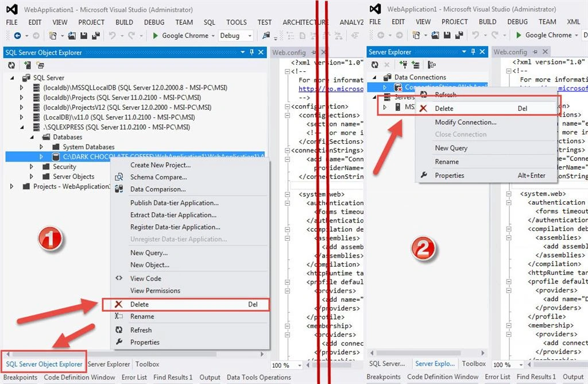Toggle pin on SQL Server Object Explorer panel

point(252,52)
